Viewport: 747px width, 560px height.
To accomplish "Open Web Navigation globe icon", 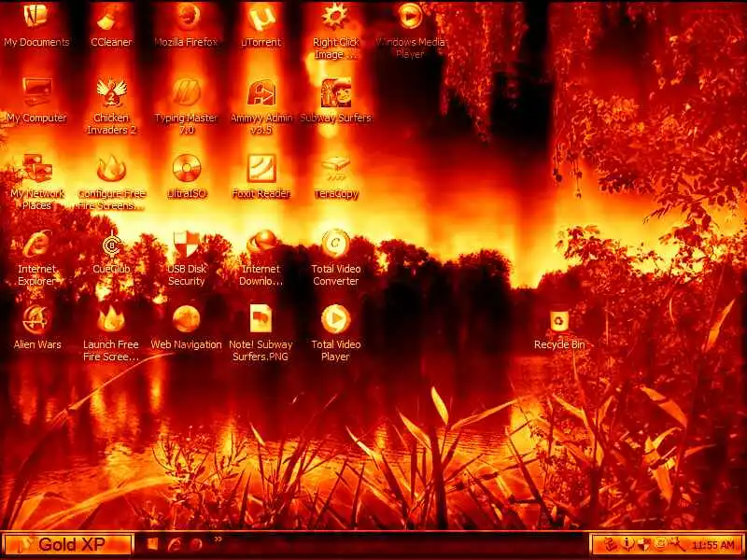I will click(186, 328).
